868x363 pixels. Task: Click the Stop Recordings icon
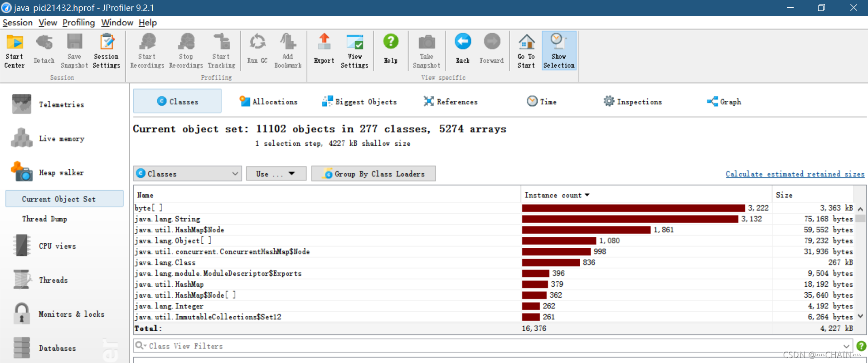click(x=186, y=51)
